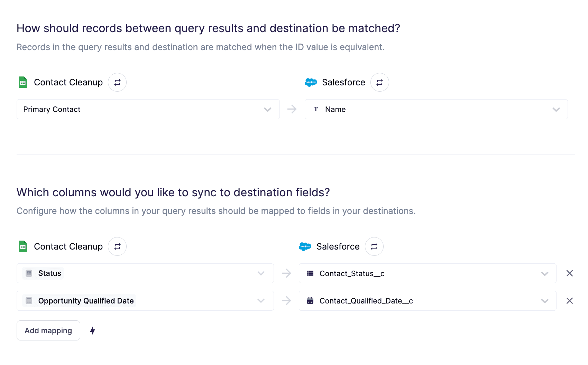This screenshot has width=588, height=365.
Task: Click the swap icon beside bottom Contact Cleanup
Action: 117,246
